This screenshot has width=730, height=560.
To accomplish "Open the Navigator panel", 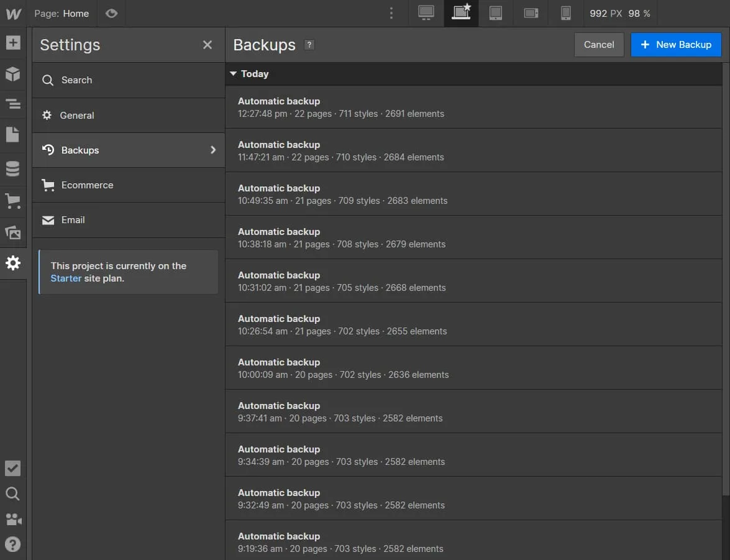I will pyautogui.click(x=13, y=104).
